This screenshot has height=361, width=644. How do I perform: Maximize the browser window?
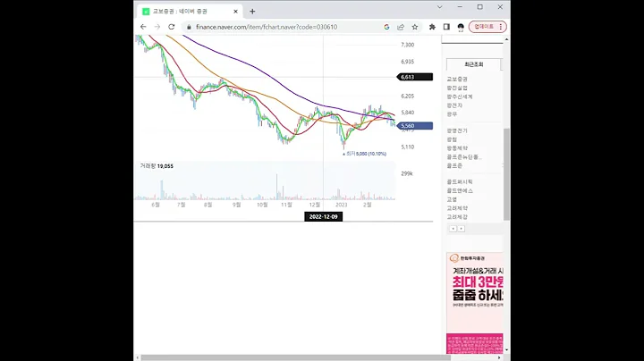click(x=479, y=7)
